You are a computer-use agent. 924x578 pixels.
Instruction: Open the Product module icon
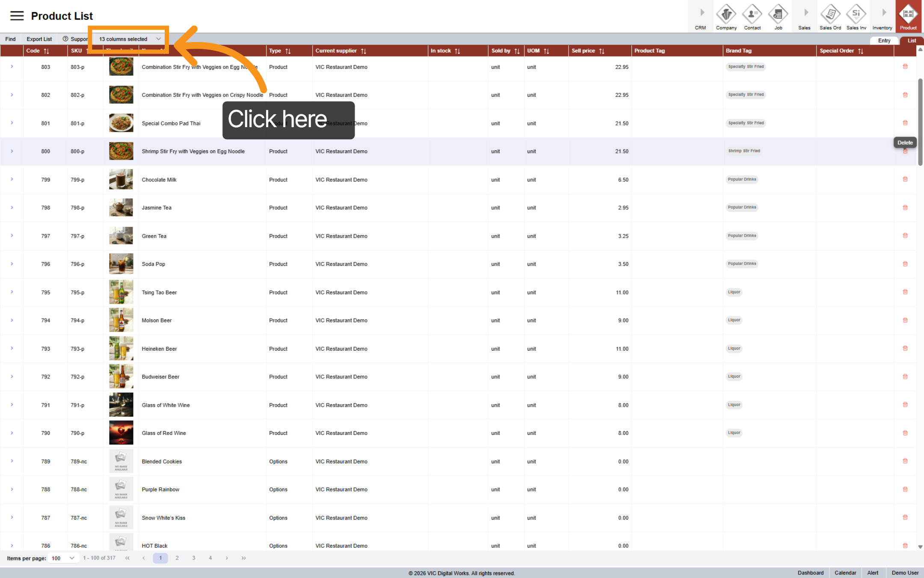click(x=908, y=16)
